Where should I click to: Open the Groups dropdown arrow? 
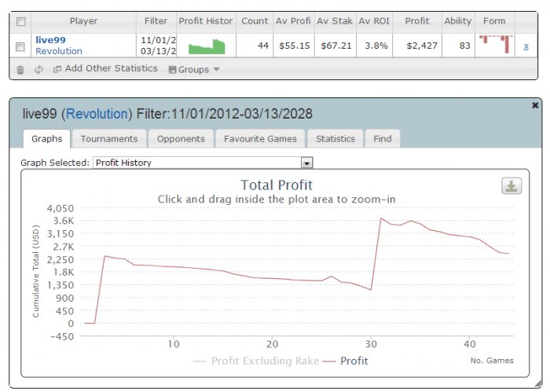(216, 69)
